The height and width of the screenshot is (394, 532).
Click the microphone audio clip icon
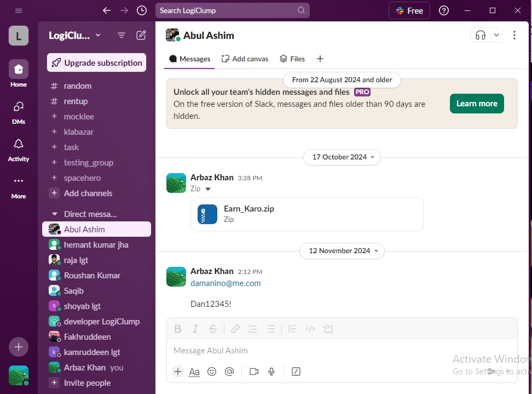271,372
